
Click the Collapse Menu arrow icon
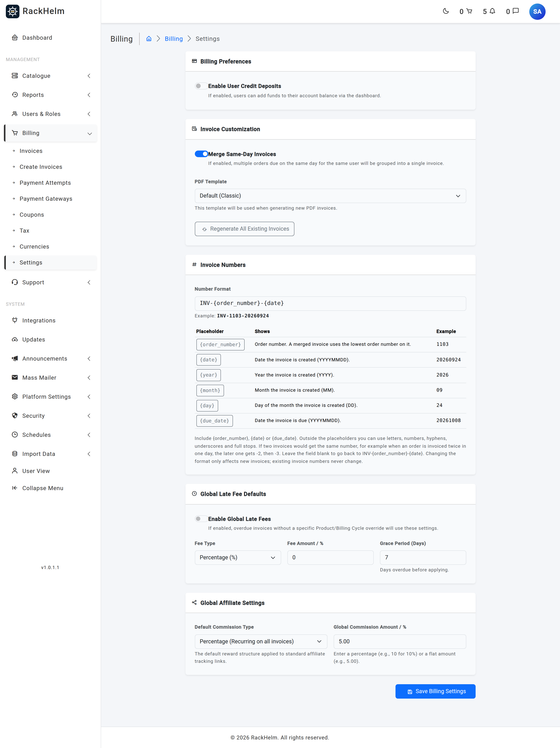[x=15, y=488]
